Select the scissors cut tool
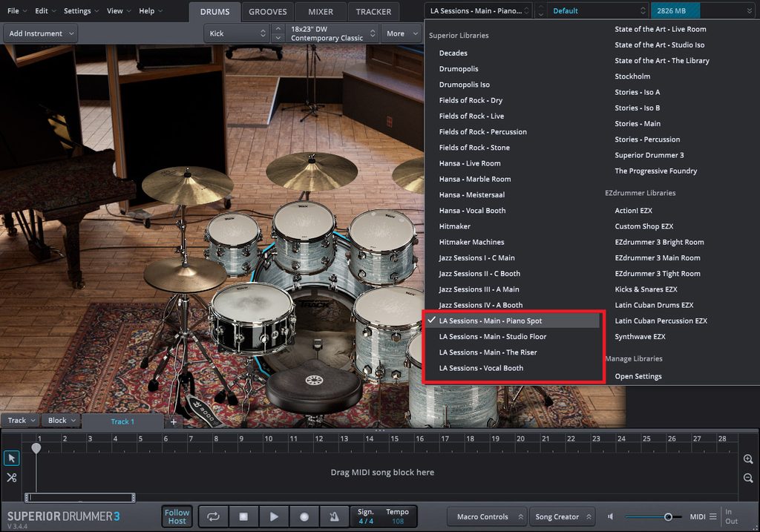 click(12, 477)
